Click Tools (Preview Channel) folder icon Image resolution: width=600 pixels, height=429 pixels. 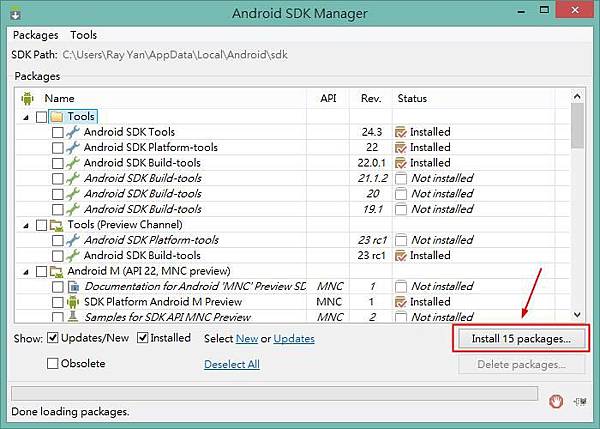[57, 225]
